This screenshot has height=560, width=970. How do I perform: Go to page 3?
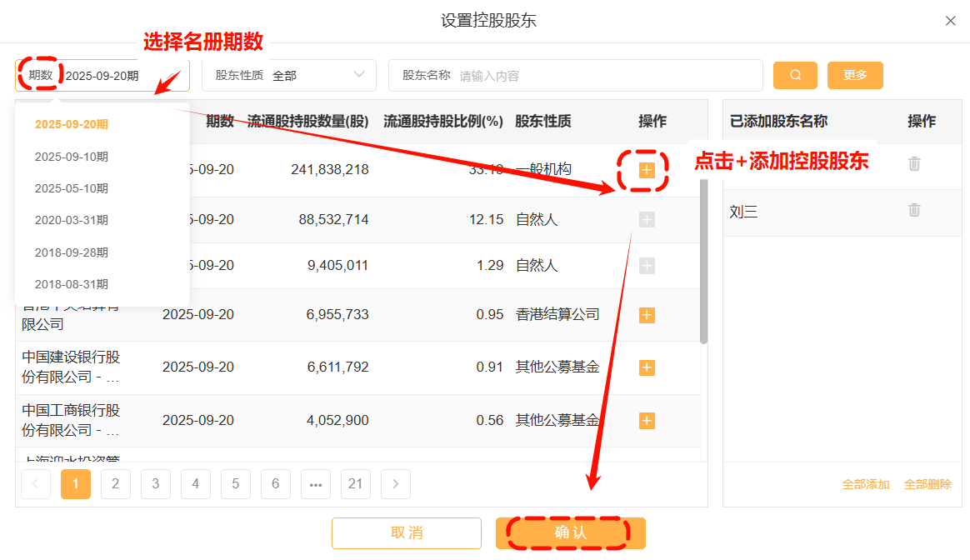[155, 484]
